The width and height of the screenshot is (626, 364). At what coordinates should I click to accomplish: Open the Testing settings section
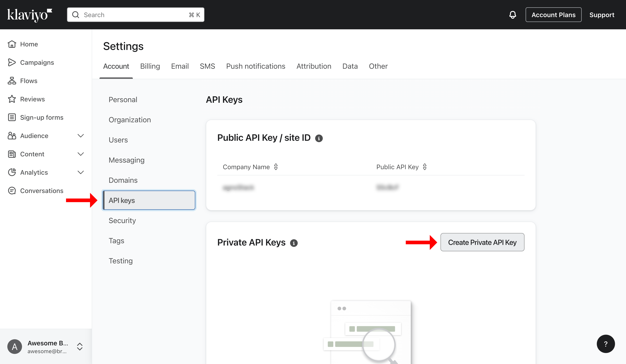121,261
